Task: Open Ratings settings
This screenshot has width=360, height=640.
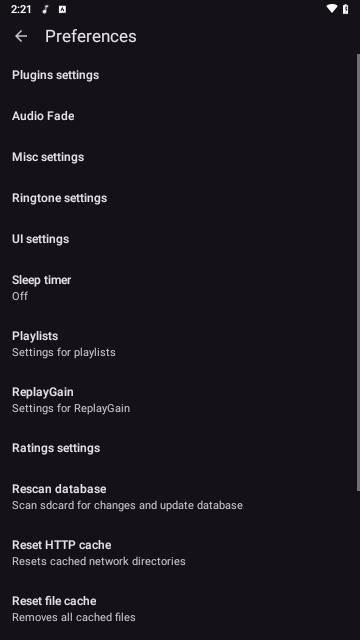Action: pyautogui.click(x=178, y=448)
